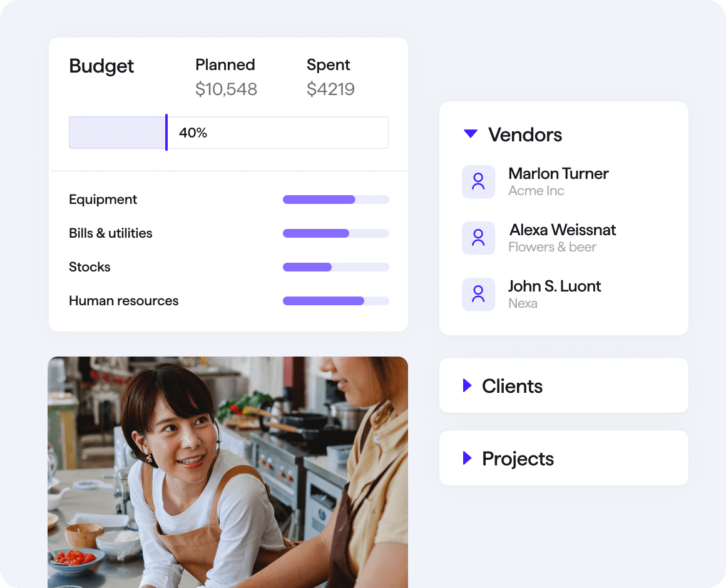Click Alexa Weissnat's avatar icon
The width and height of the screenshot is (726, 588).
[x=478, y=238]
